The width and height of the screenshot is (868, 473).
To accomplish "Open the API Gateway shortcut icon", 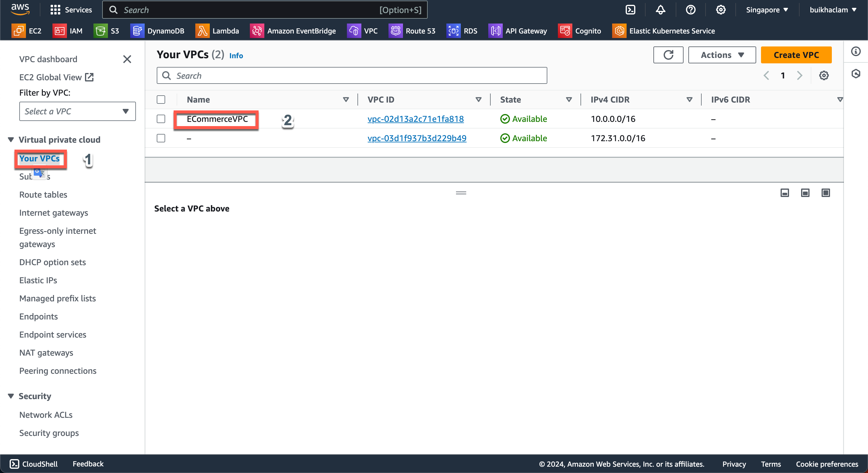I will (x=495, y=31).
